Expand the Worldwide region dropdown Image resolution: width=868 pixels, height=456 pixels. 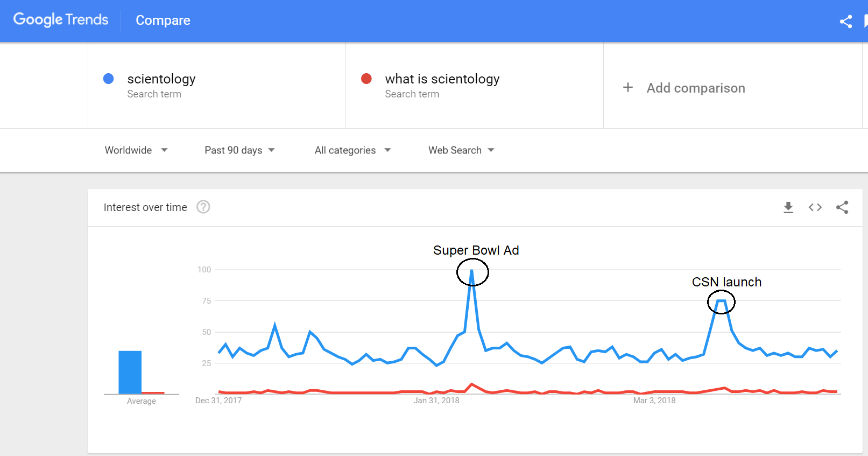coord(136,150)
